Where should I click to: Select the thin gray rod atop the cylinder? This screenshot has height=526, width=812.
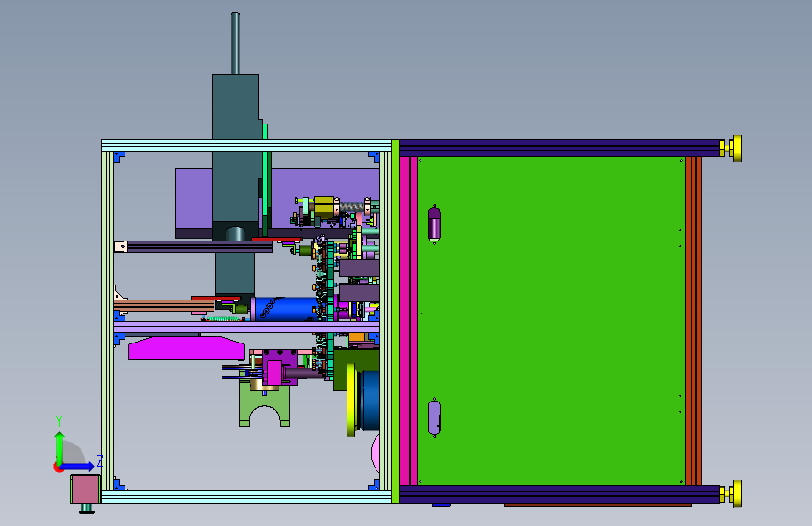click(235, 43)
